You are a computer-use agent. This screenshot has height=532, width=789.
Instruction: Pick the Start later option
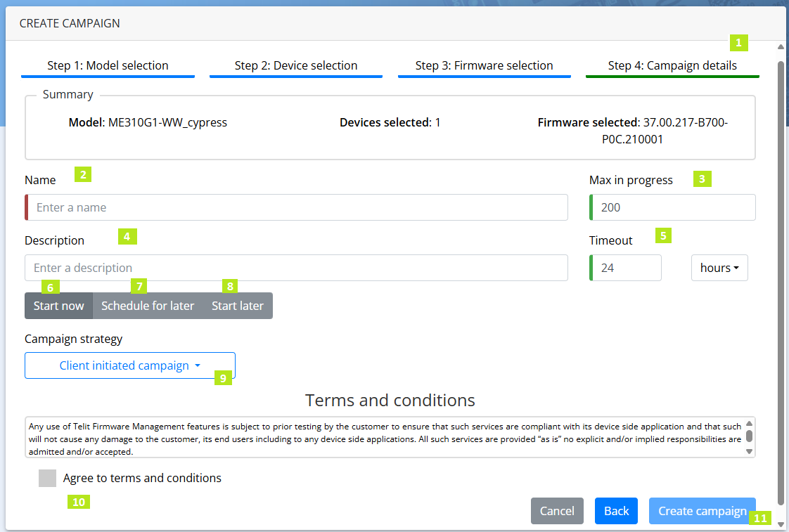238,306
